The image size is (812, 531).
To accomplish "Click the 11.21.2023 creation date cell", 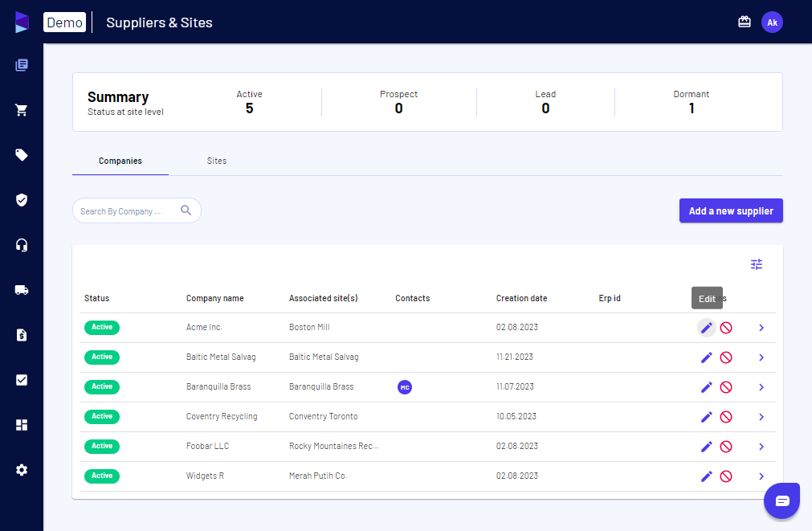I will click(514, 357).
